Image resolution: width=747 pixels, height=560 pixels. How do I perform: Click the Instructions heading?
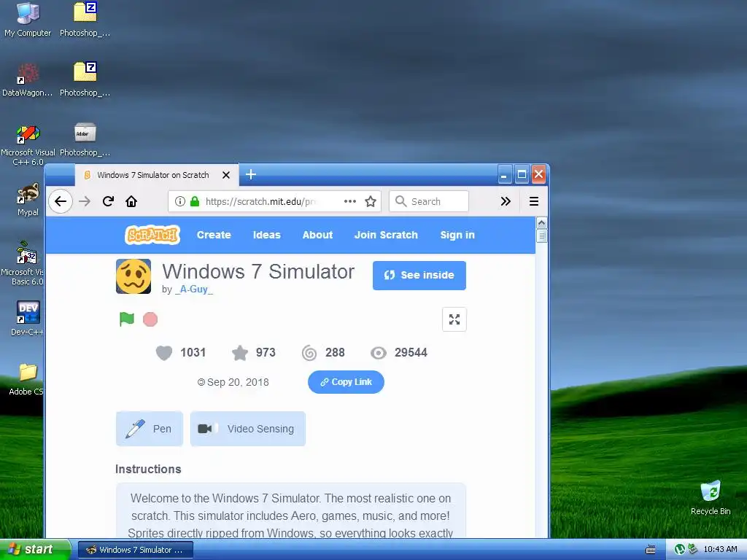coord(148,469)
